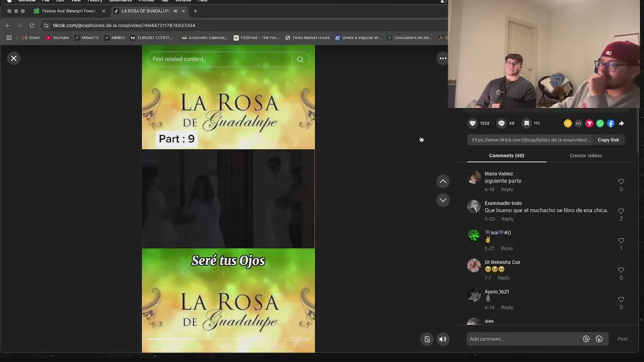Open Forex Market Hours bookmark
This screenshot has width=644, height=362.
tap(307, 38)
